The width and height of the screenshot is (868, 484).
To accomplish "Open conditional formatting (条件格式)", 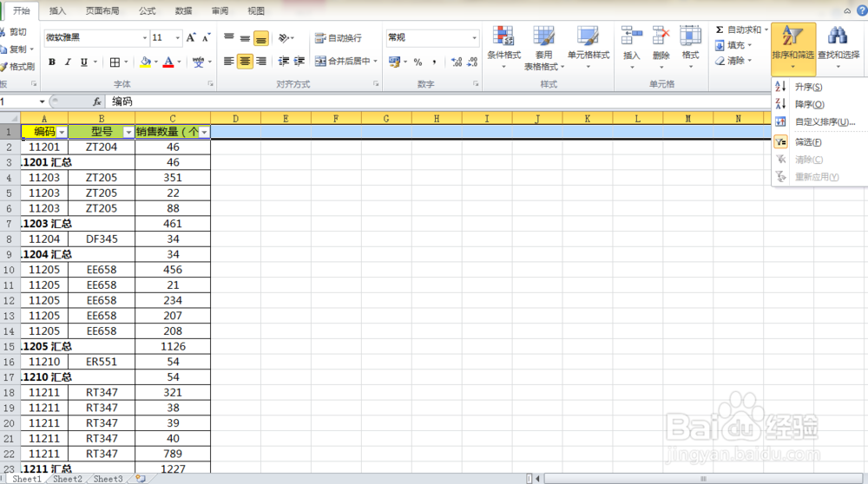I will click(503, 48).
